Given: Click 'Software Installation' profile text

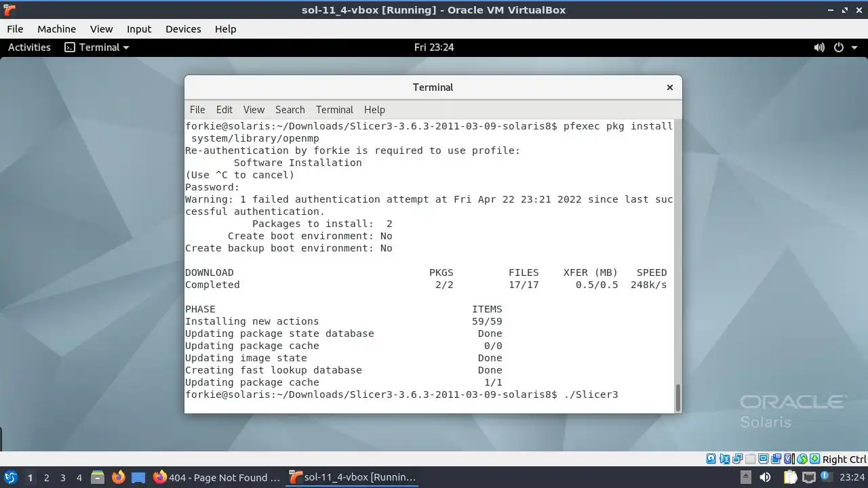Looking at the screenshot, I should (x=298, y=163).
